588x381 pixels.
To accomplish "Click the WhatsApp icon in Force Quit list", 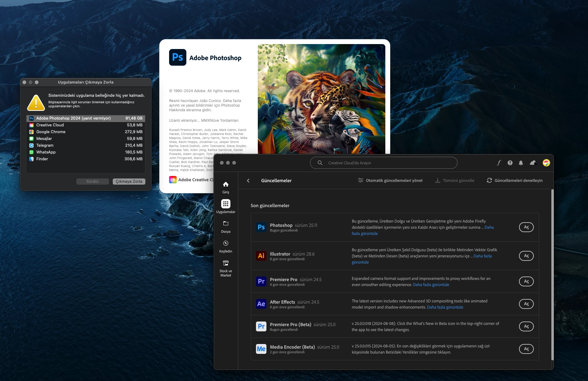I will pyautogui.click(x=31, y=152).
